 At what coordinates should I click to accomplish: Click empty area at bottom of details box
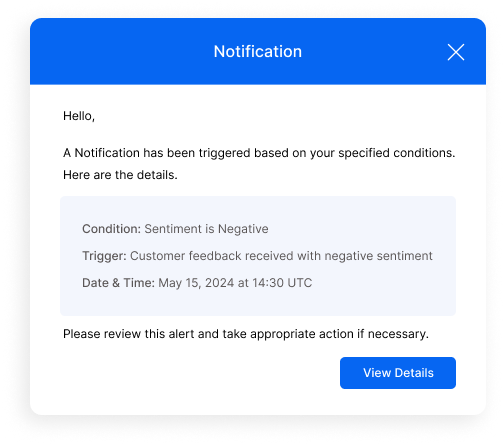pos(258,303)
